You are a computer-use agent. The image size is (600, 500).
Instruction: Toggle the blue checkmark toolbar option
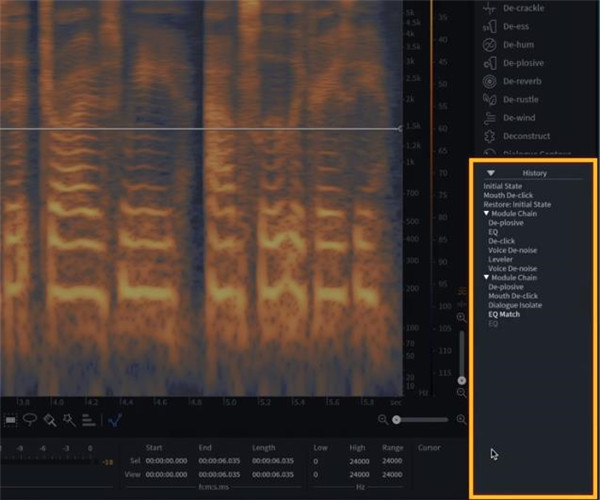(x=115, y=421)
